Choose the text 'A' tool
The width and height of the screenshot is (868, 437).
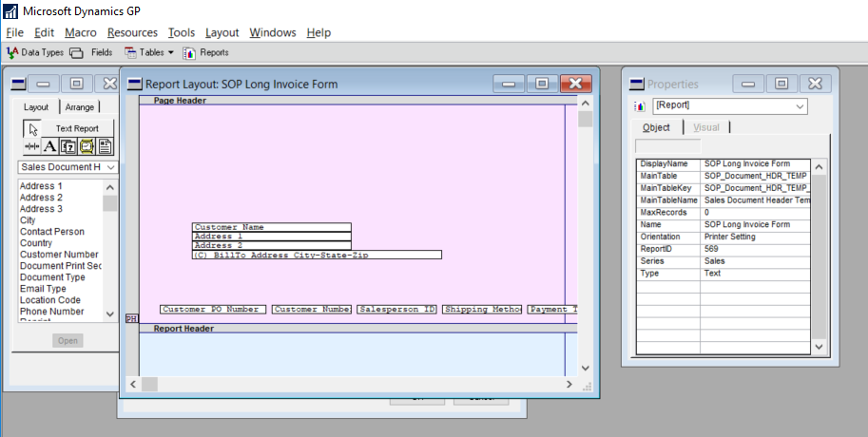tap(50, 146)
